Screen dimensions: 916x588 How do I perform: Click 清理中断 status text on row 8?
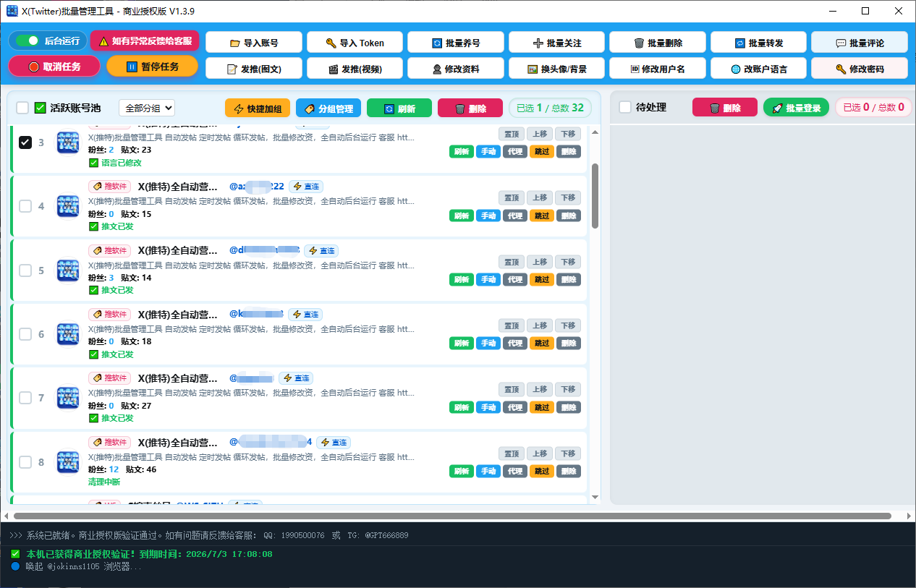[104, 482]
